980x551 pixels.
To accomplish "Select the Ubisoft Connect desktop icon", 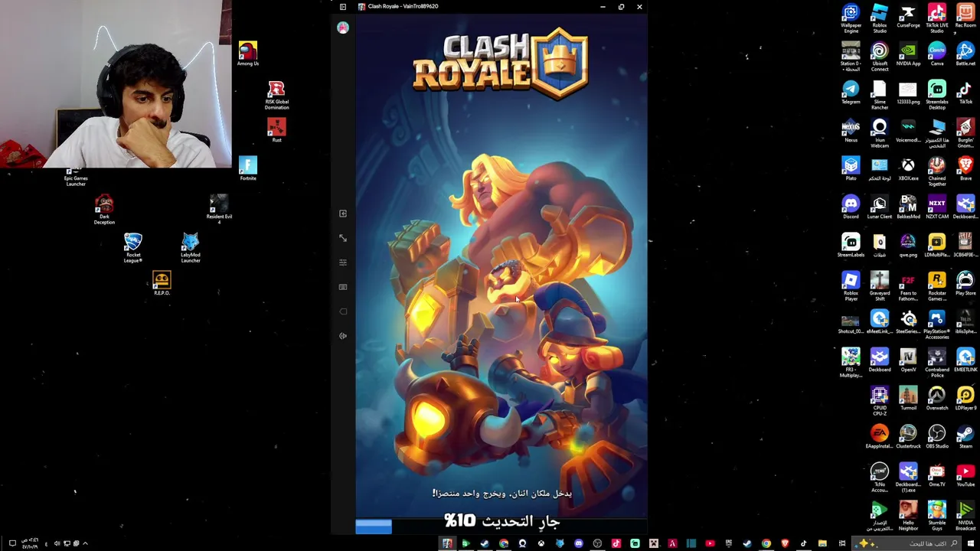I will click(x=880, y=57).
